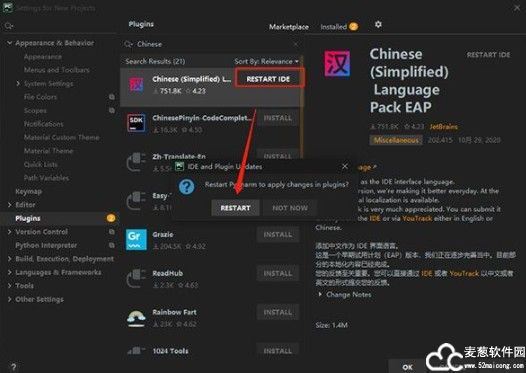
Task: Clear the plugin search field with X
Action: (x=296, y=44)
